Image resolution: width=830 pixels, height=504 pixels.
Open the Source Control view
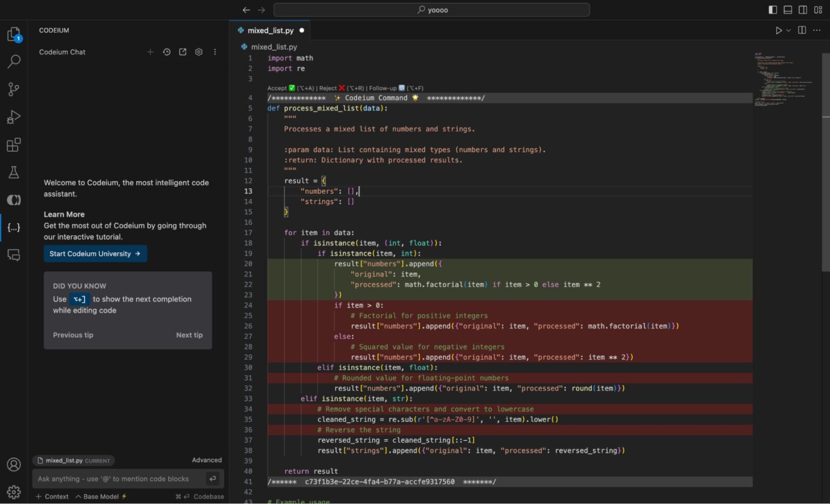14,89
